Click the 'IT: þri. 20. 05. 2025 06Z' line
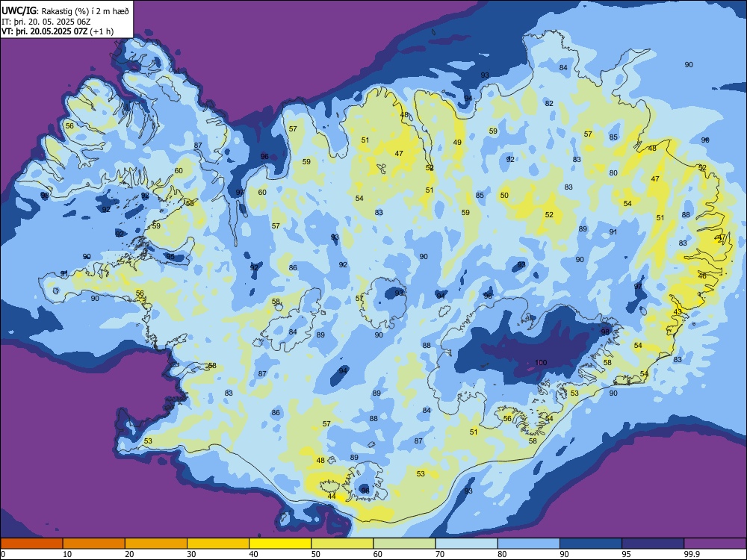This screenshot has width=747, height=560. (x=46, y=22)
